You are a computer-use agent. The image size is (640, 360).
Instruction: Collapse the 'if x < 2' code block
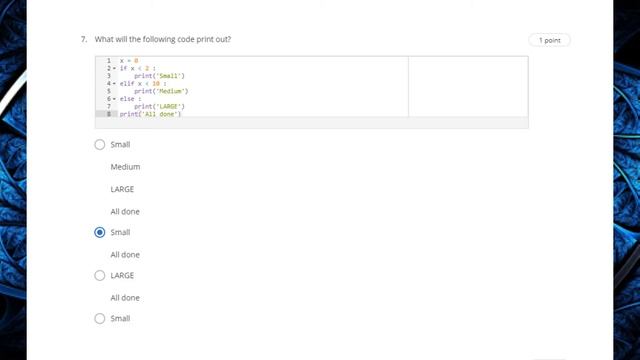[x=114, y=69]
